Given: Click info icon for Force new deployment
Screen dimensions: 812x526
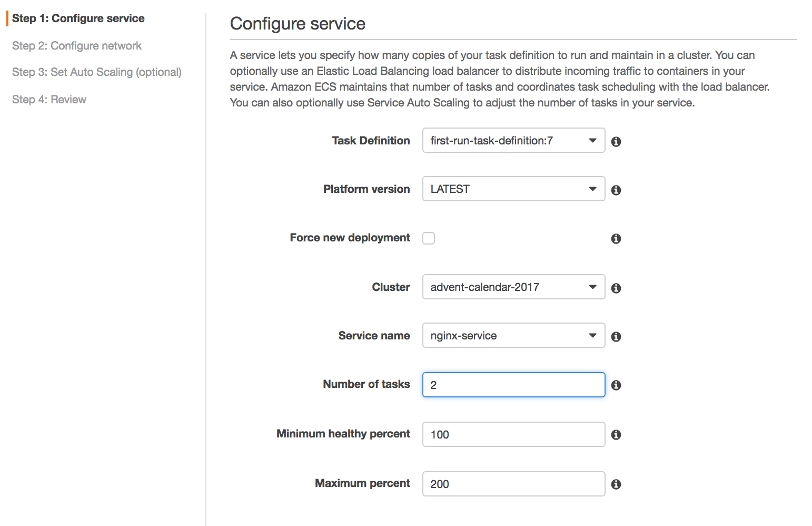Looking at the screenshot, I should (616, 239).
